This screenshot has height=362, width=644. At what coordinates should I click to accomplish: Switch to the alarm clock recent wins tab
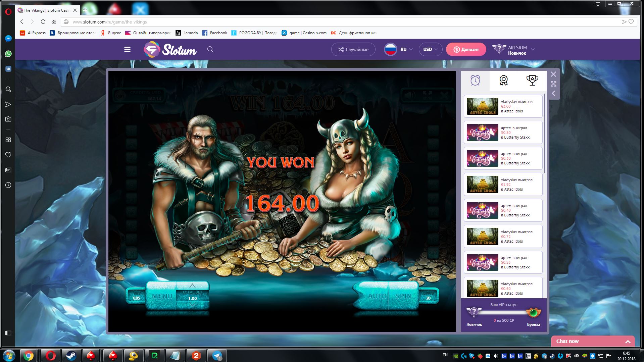tap(475, 81)
